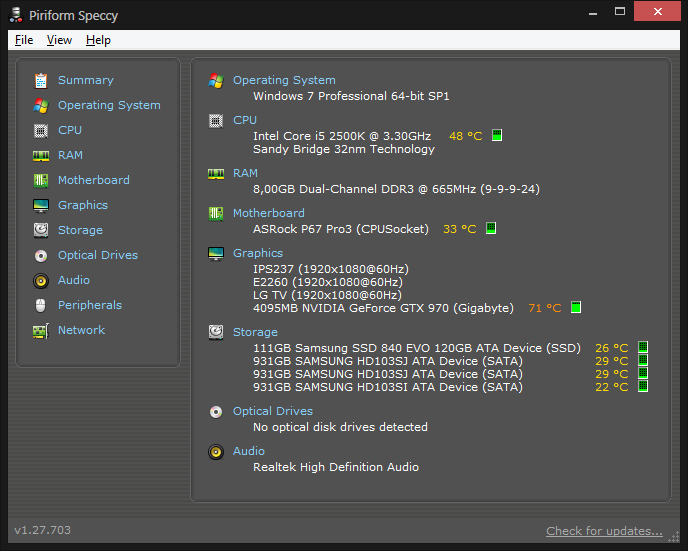Click the Motherboard heading link in the main panel
The height and width of the screenshot is (551, 688).
(269, 213)
